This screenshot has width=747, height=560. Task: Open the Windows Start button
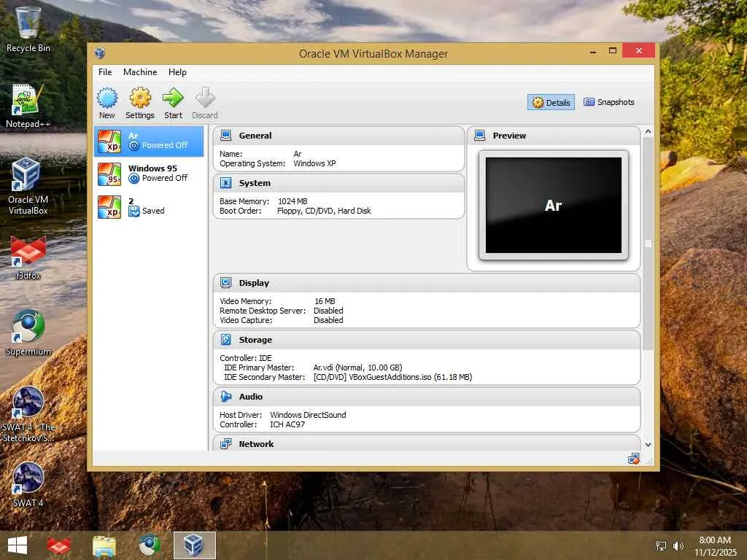[x=18, y=545]
